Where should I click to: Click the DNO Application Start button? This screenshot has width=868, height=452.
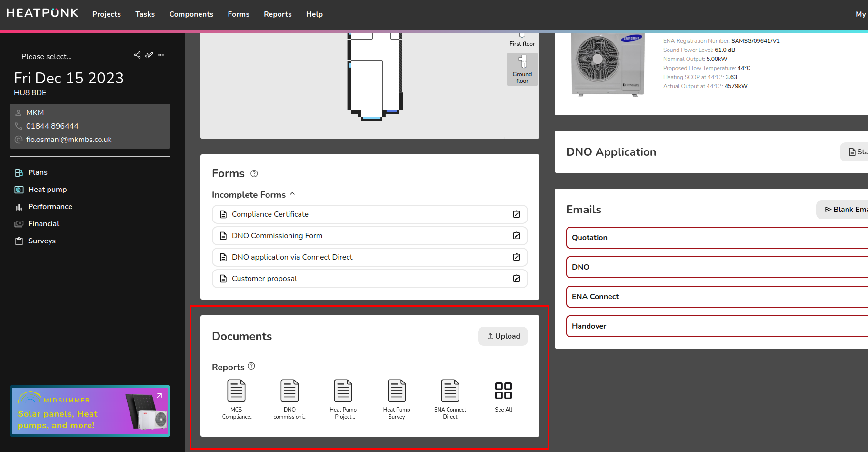[855, 152]
